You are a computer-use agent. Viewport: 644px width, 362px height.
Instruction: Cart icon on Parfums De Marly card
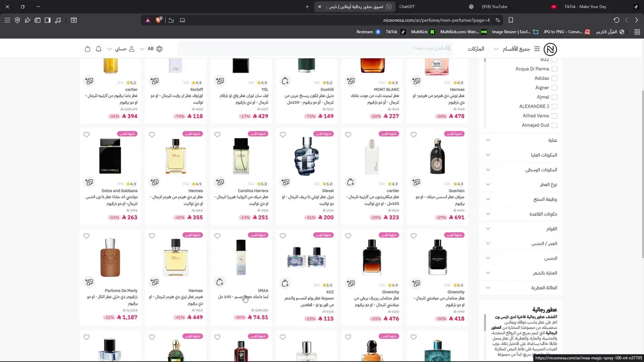tap(89, 282)
